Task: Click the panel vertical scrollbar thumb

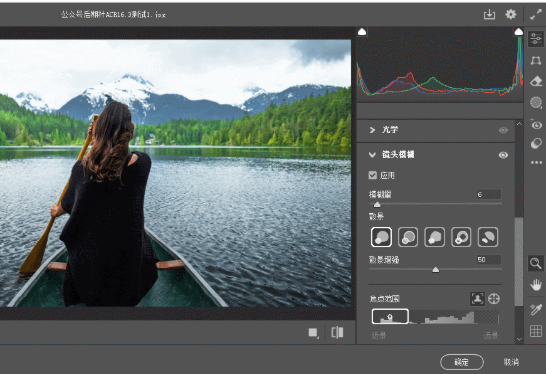Action: [x=519, y=262]
